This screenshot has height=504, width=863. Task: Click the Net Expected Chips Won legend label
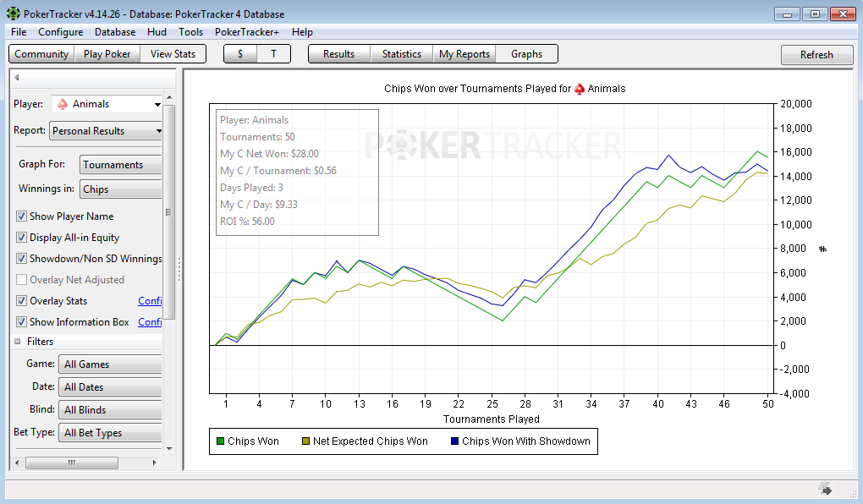click(x=371, y=441)
